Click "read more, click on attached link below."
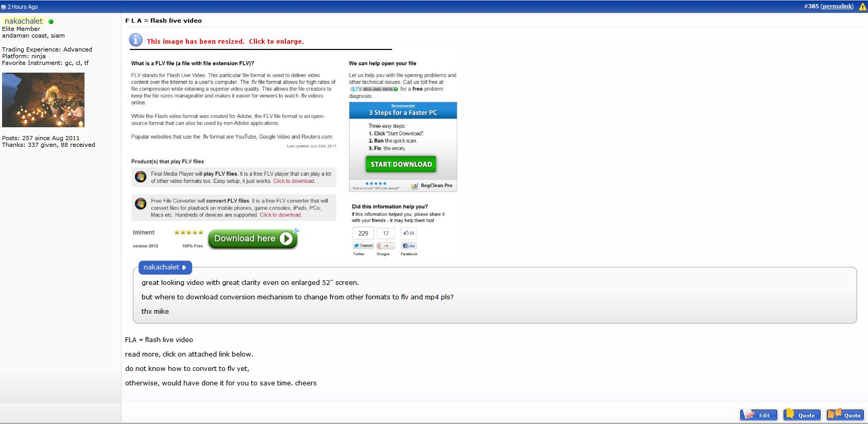The width and height of the screenshot is (868, 424). (x=189, y=354)
